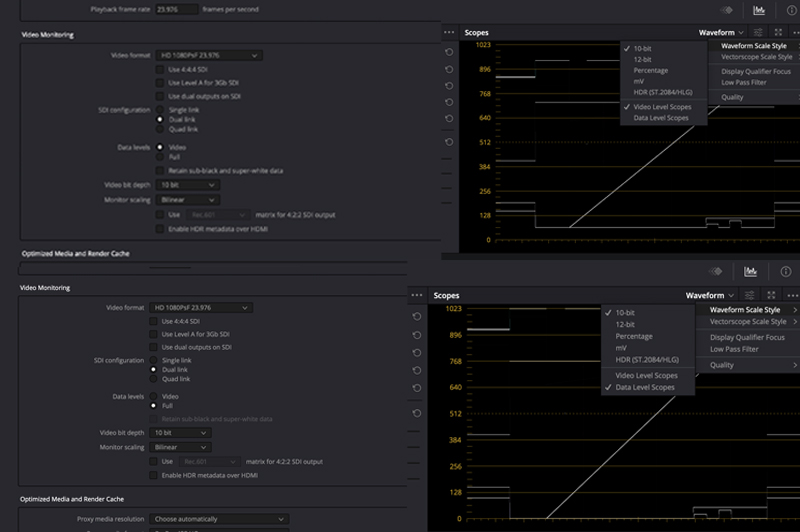The width and height of the screenshot is (800, 532).
Task: Enable Use Level A for 3Gb SDI, upper panel
Action: click(160, 83)
